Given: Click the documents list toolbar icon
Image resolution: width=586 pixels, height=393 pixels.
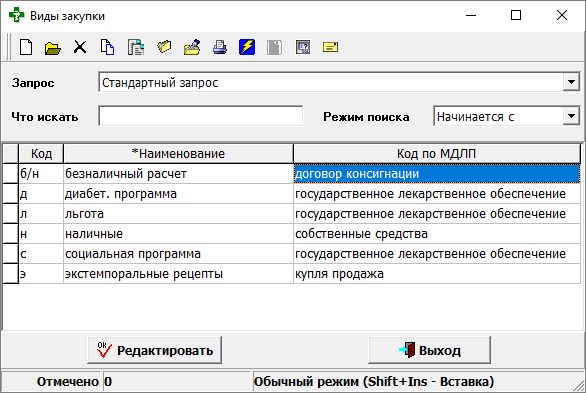Looking at the screenshot, I should [x=136, y=47].
